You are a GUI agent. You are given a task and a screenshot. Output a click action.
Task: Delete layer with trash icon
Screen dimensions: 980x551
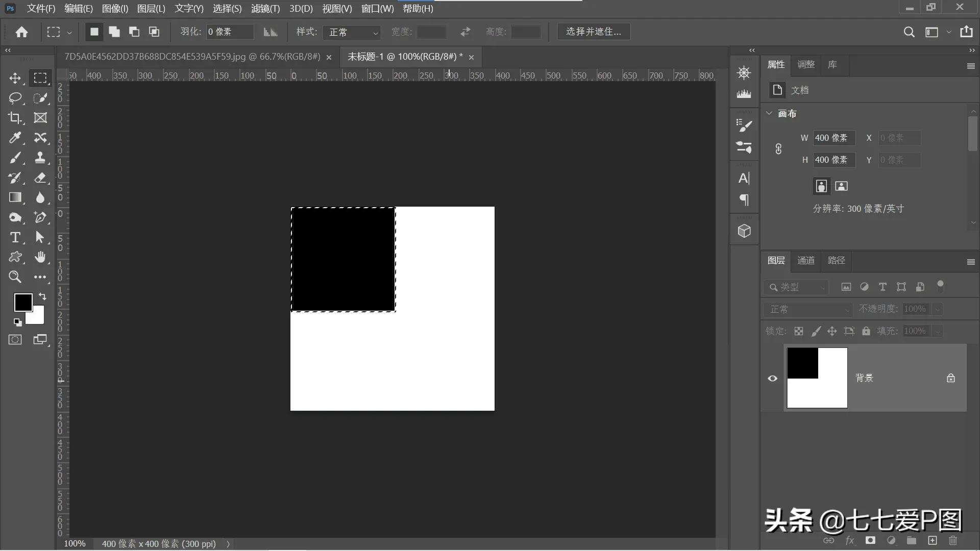pos(953,540)
